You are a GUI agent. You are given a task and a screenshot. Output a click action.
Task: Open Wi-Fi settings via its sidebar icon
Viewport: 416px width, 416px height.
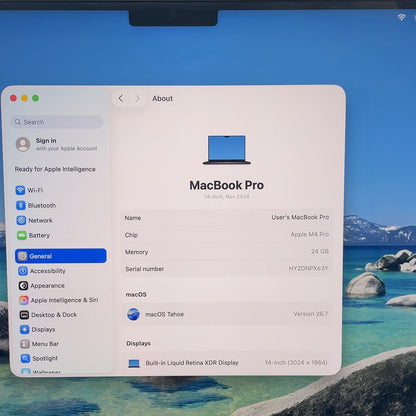pyautogui.click(x=20, y=190)
